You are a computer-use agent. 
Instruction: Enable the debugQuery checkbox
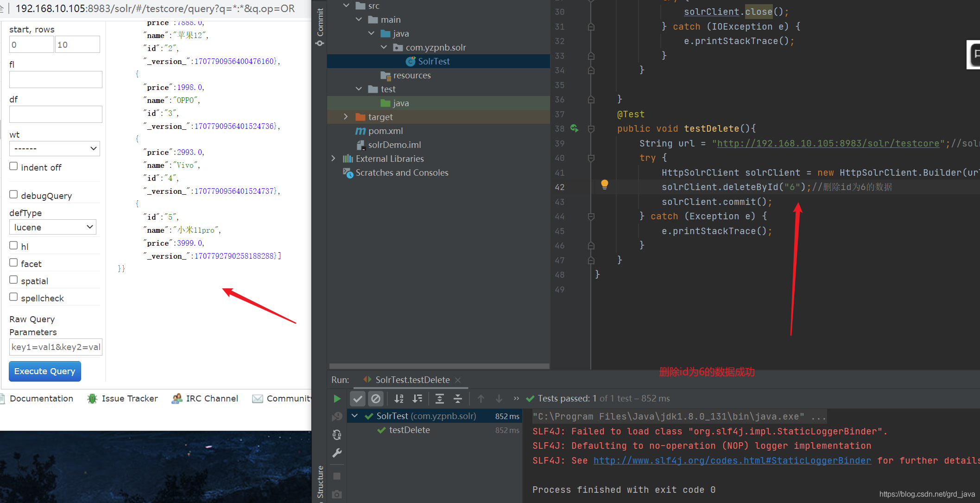click(x=14, y=195)
